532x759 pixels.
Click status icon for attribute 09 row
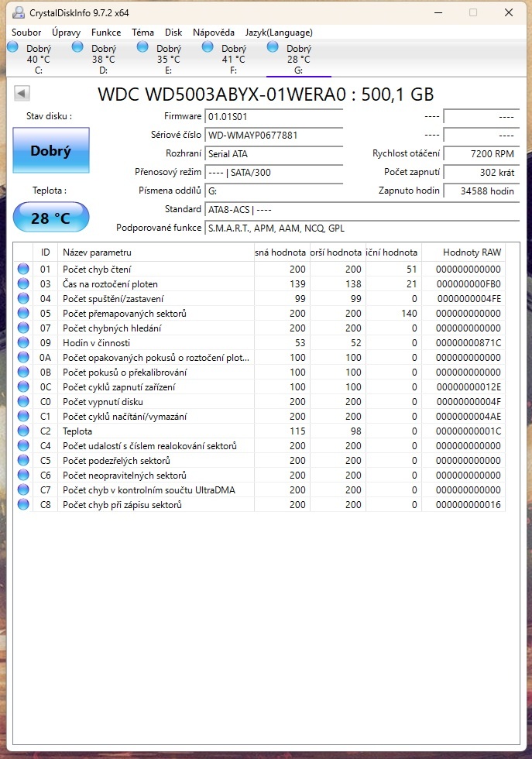(x=23, y=342)
